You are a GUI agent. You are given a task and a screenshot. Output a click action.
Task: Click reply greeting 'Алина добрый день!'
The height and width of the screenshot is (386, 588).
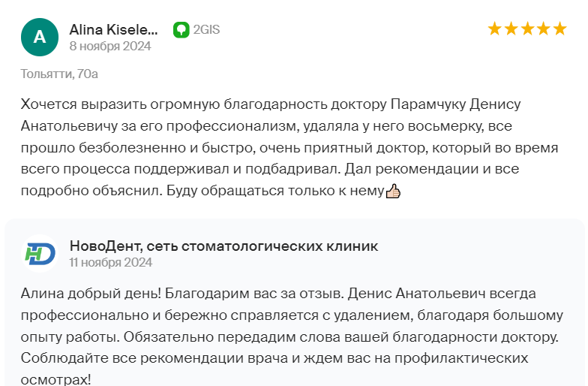click(x=91, y=294)
